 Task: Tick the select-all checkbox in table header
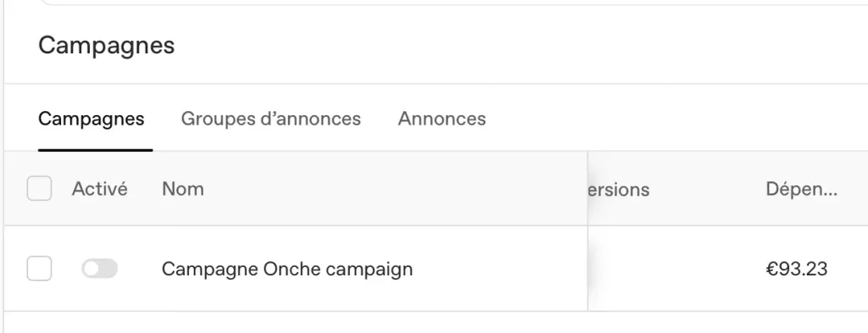click(x=39, y=189)
